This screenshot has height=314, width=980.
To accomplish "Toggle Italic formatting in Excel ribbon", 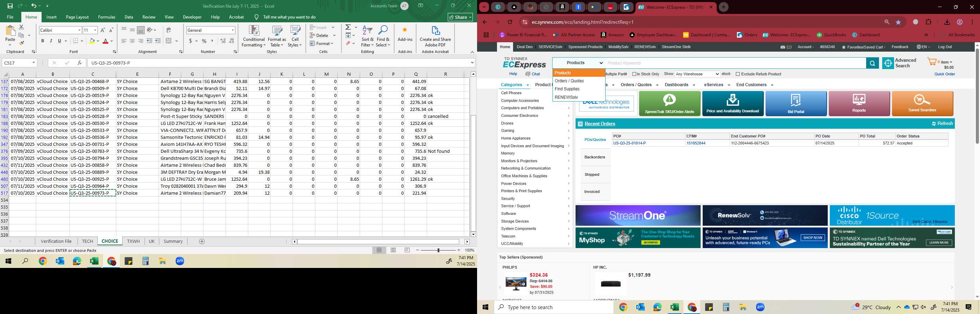I will (51, 41).
